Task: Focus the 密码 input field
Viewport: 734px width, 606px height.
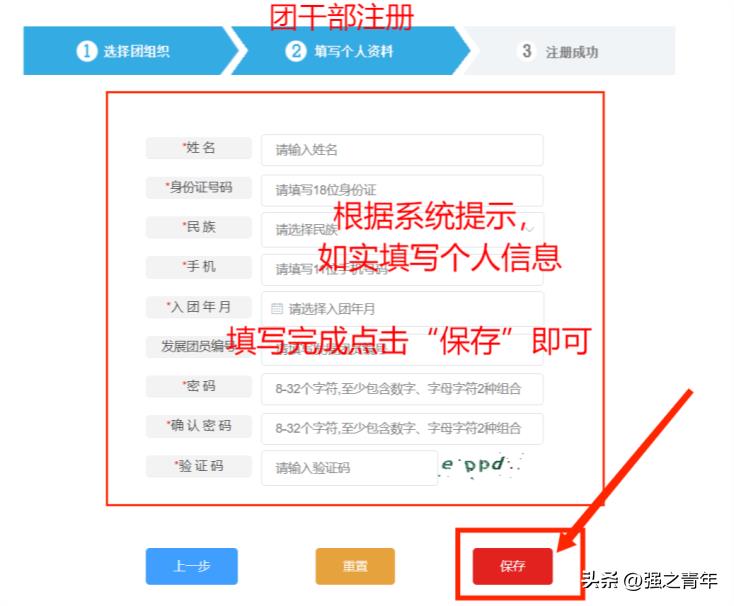Action: click(401, 388)
